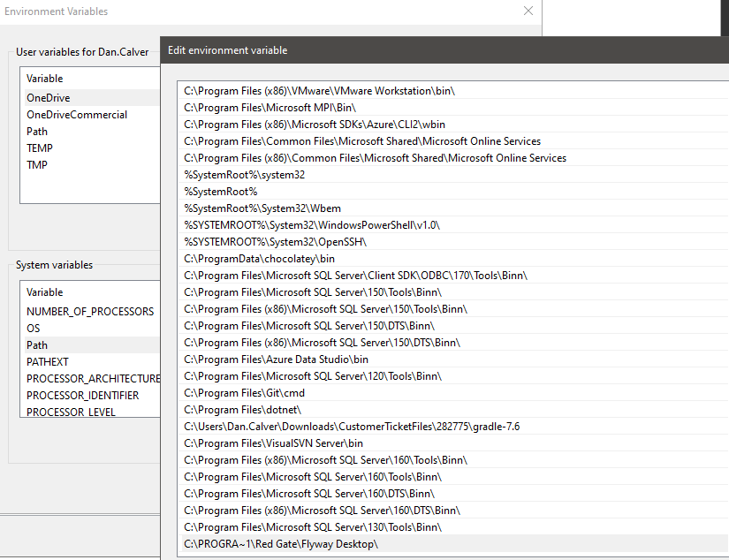
Task: Select TMP user variable
Action: 90,164
